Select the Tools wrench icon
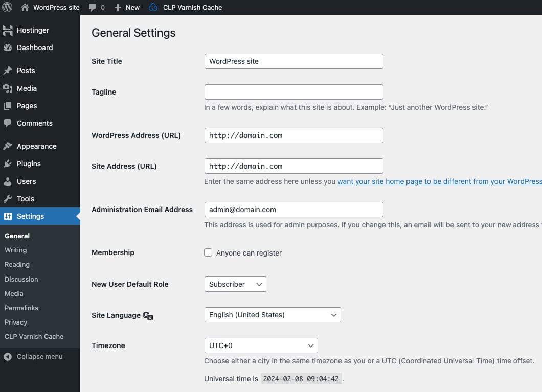 [8, 199]
